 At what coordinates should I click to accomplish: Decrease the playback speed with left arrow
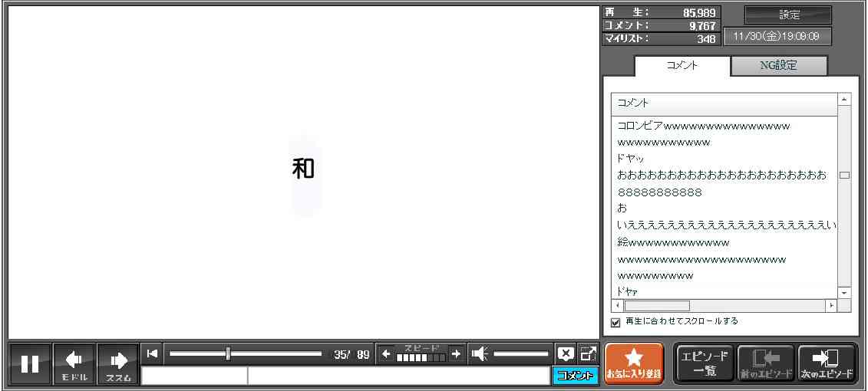[386, 353]
